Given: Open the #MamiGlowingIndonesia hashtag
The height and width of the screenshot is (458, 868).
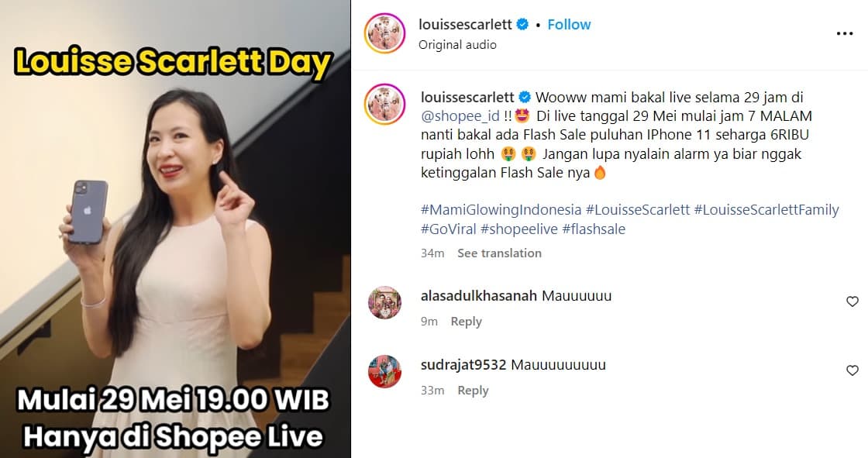Looking at the screenshot, I should [x=501, y=210].
